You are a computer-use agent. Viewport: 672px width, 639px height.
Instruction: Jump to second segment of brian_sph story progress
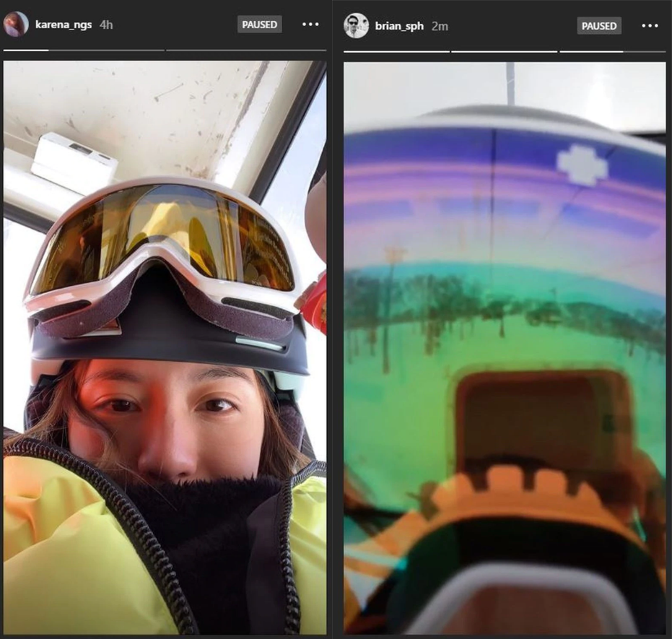(505, 51)
